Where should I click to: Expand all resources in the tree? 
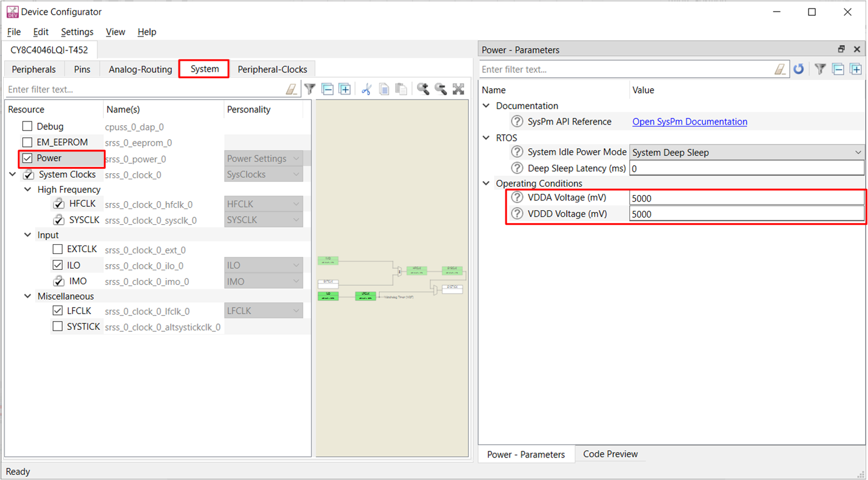(344, 89)
